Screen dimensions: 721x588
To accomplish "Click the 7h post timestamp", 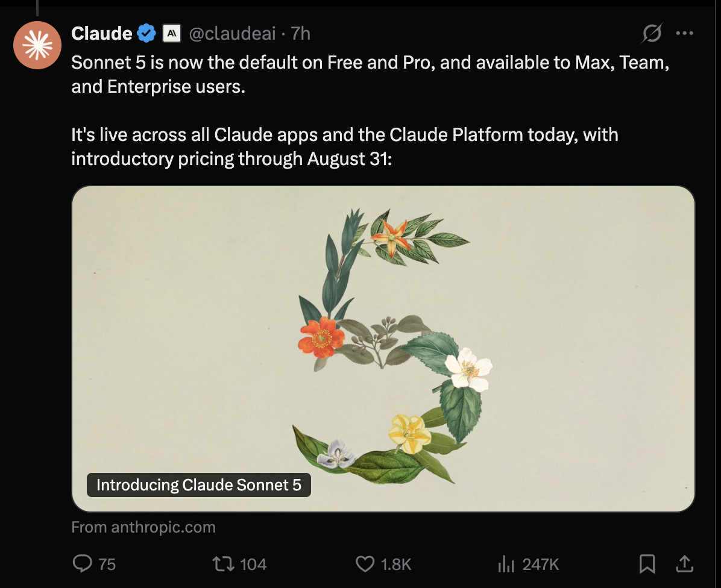I will [301, 33].
